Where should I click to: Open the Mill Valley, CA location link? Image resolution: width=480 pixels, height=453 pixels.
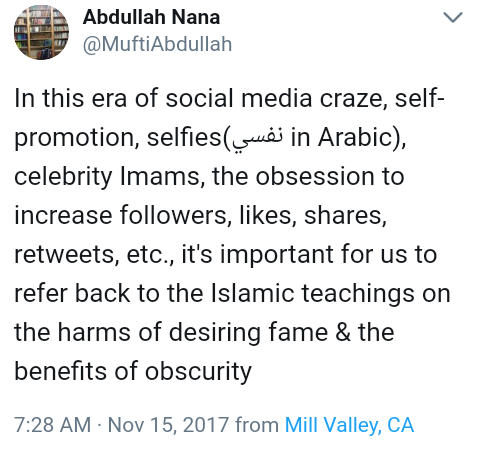point(349,425)
